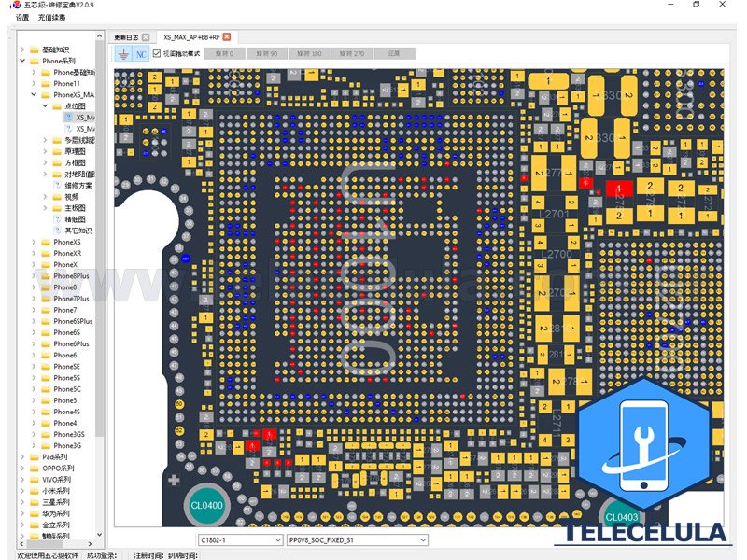This screenshot has height=560, width=747.
Task: Toggle the ground-net highlight icon
Action: click(123, 54)
